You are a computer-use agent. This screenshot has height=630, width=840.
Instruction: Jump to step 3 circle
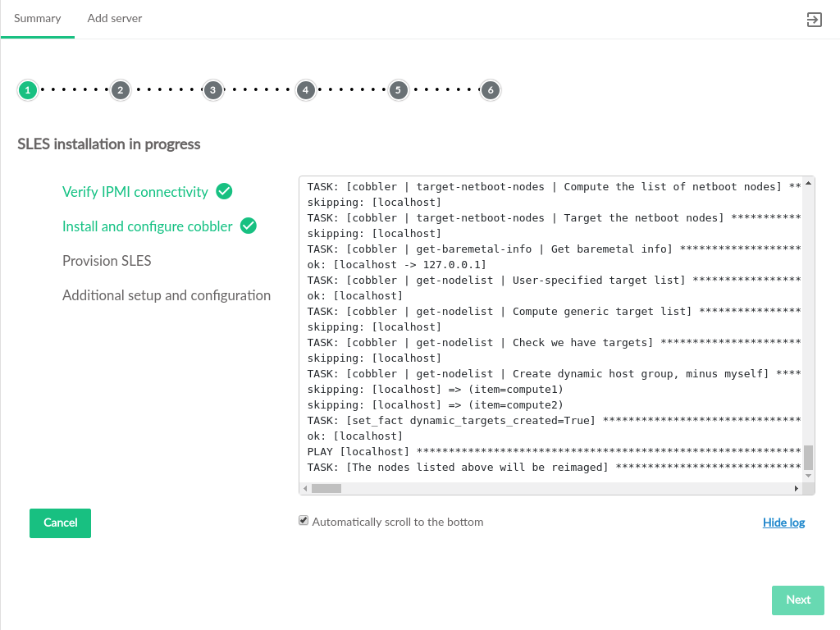pyautogui.click(x=213, y=90)
